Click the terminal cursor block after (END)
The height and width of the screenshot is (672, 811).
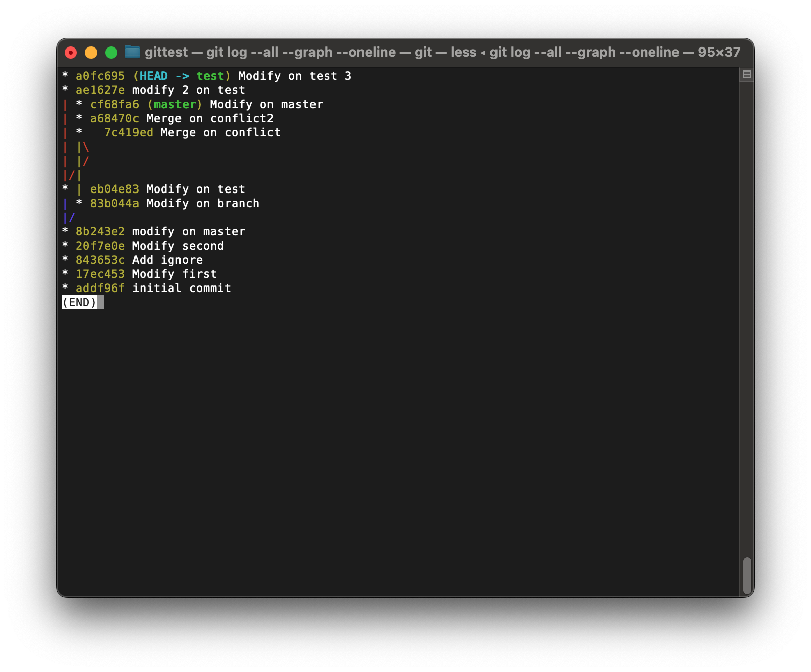tap(101, 303)
